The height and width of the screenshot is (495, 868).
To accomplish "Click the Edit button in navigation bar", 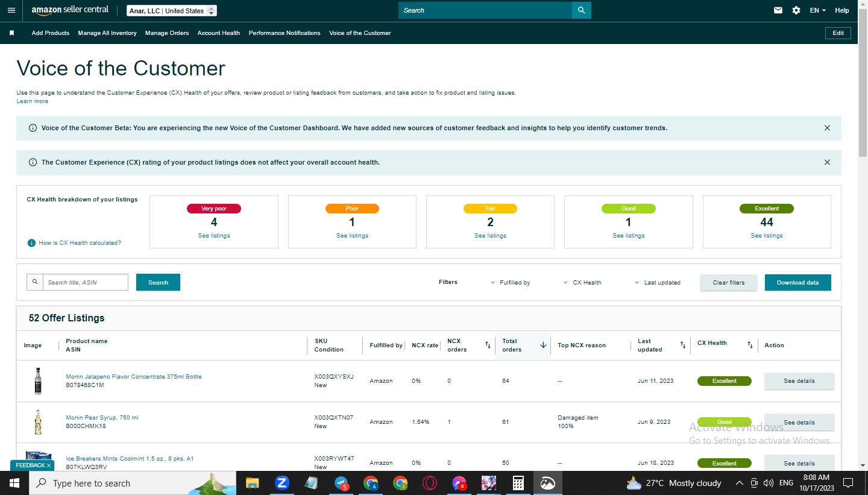I will coord(838,33).
